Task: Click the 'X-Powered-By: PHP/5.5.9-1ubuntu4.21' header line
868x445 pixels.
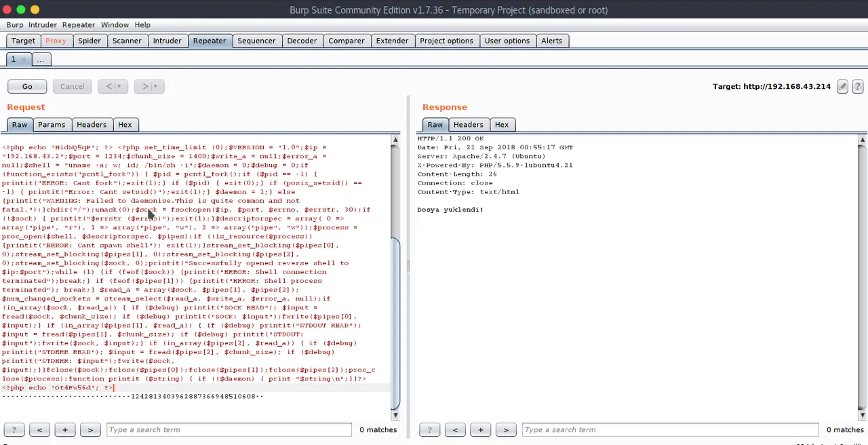Action: point(494,165)
